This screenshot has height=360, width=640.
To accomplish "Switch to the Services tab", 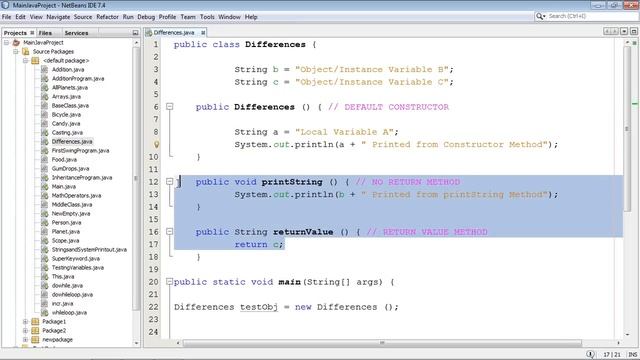I will coord(76,33).
